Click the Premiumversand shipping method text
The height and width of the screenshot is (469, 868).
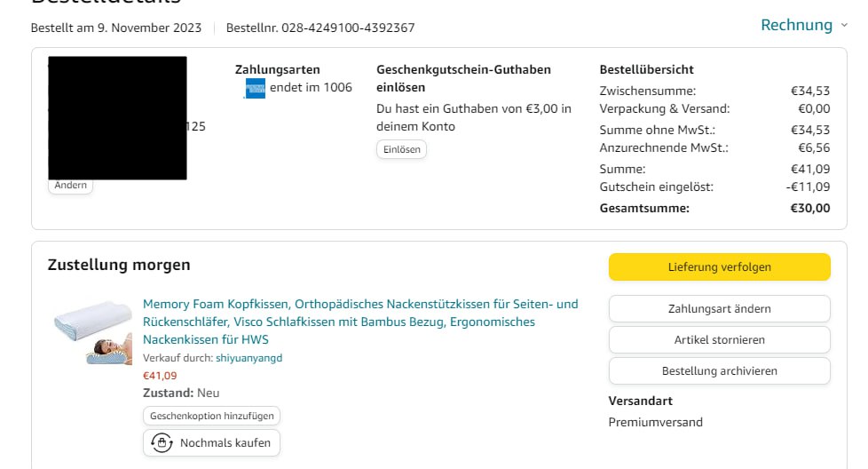point(655,422)
